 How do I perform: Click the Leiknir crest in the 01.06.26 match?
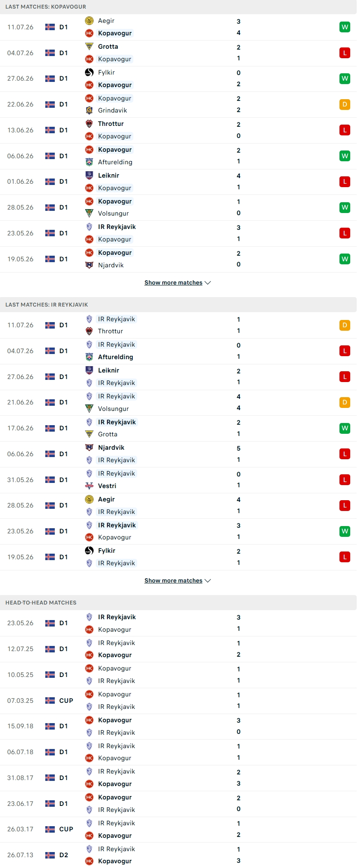coord(89,175)
